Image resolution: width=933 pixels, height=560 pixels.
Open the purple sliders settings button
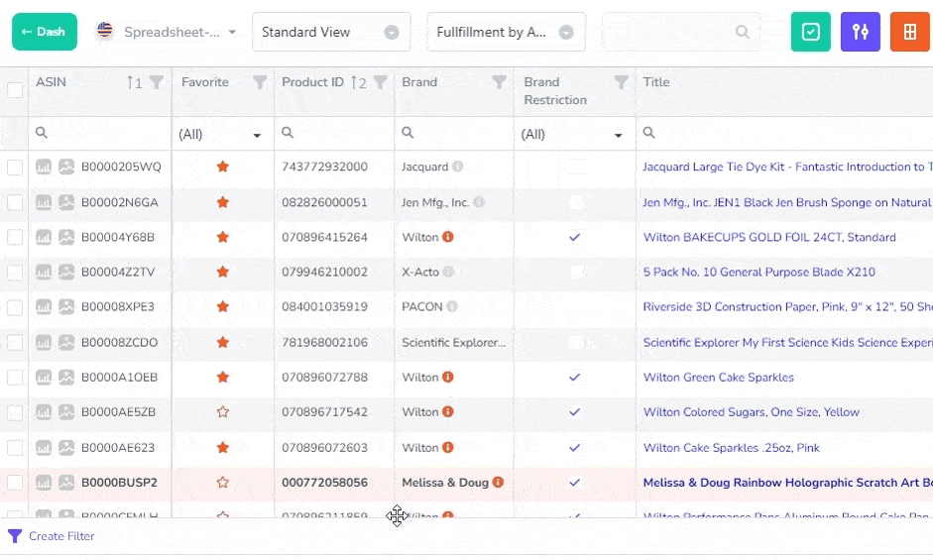(860, 32)
